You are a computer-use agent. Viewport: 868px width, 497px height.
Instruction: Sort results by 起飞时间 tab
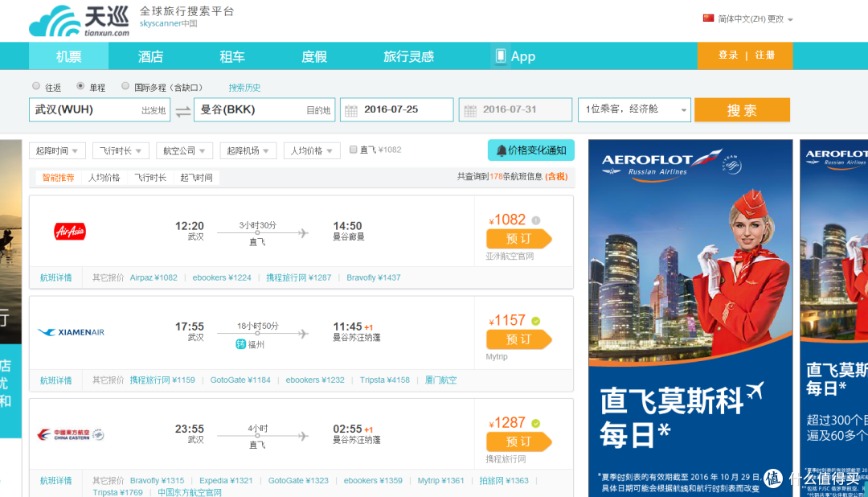click(196, 177)
